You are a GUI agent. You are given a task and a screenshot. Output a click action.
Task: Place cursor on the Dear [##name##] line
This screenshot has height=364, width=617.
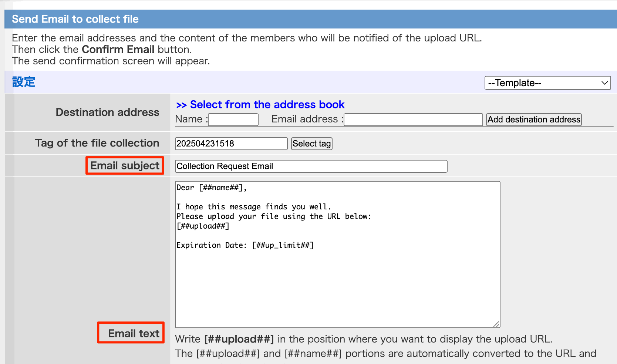[211, 188]
